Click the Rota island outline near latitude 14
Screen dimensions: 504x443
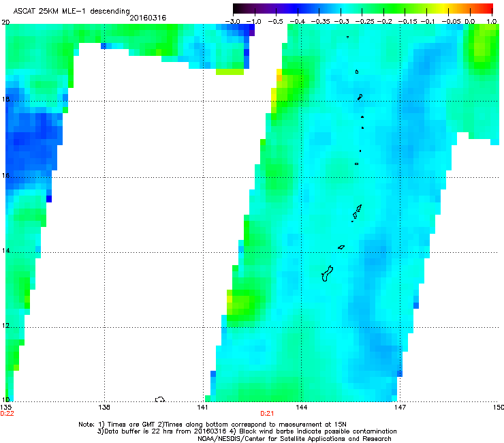341,247
